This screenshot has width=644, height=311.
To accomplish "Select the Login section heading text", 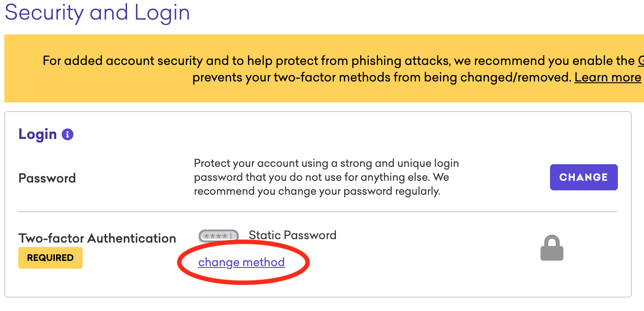I will [x=37, y=134].
